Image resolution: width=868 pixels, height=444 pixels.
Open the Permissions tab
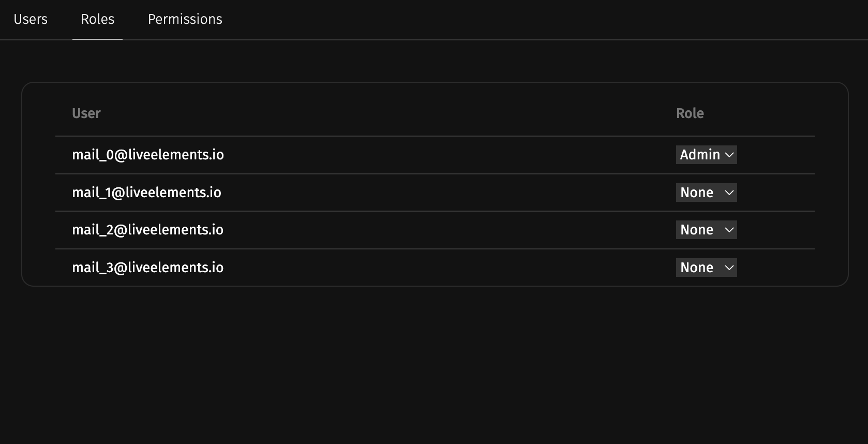tap(185, 19)
